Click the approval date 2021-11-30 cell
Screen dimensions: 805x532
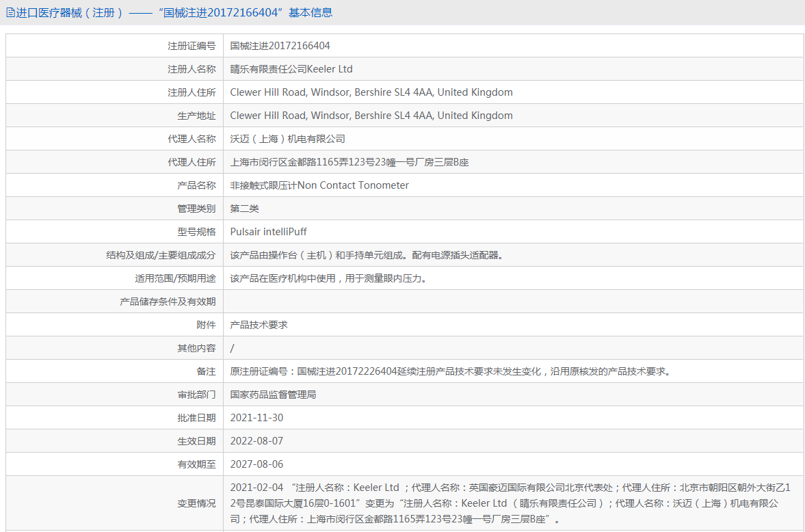point(257,417)
